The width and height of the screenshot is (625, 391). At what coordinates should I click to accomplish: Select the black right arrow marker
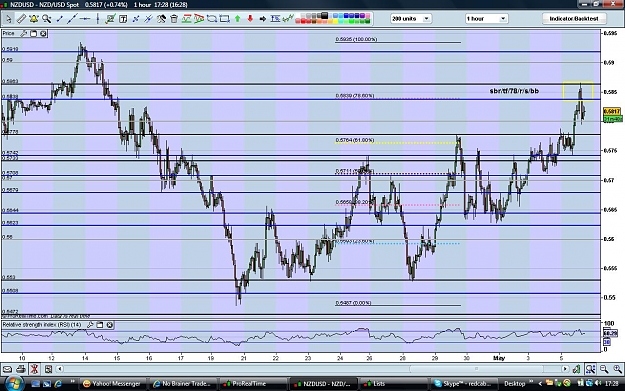(263, 19)
